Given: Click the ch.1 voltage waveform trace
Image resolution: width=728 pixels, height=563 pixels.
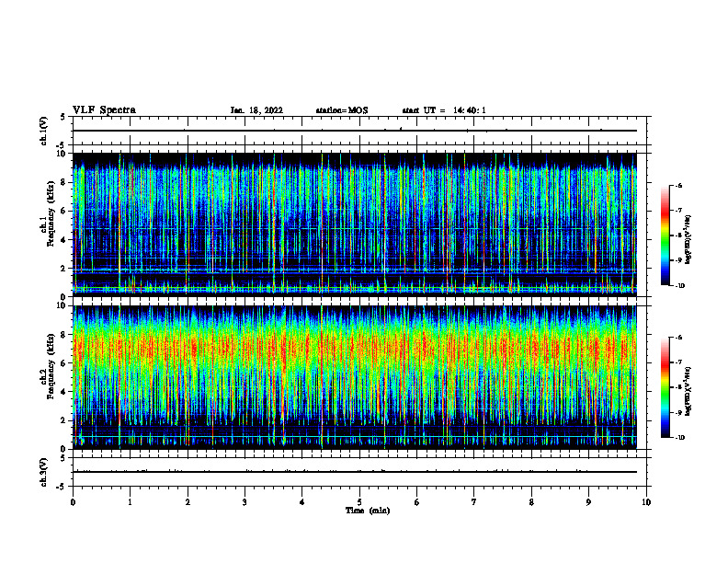Looking at the screenshot, I should pyautogui.click(x=354, y=131).
